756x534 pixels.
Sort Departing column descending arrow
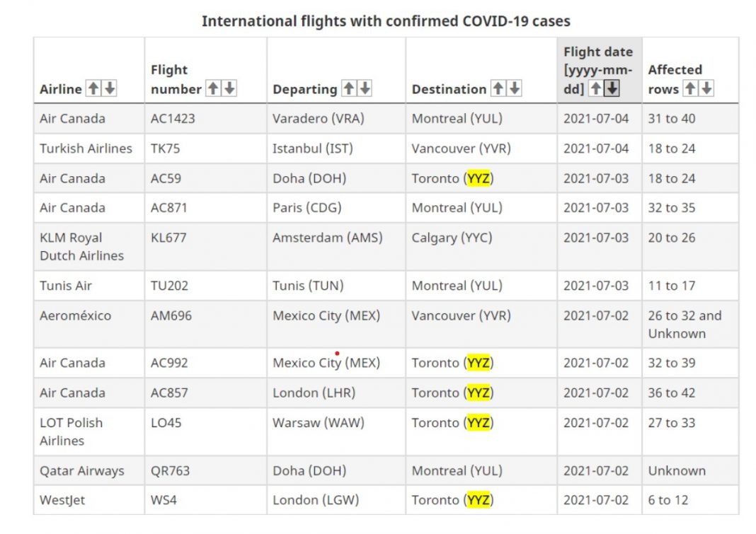tap(365, 89)
